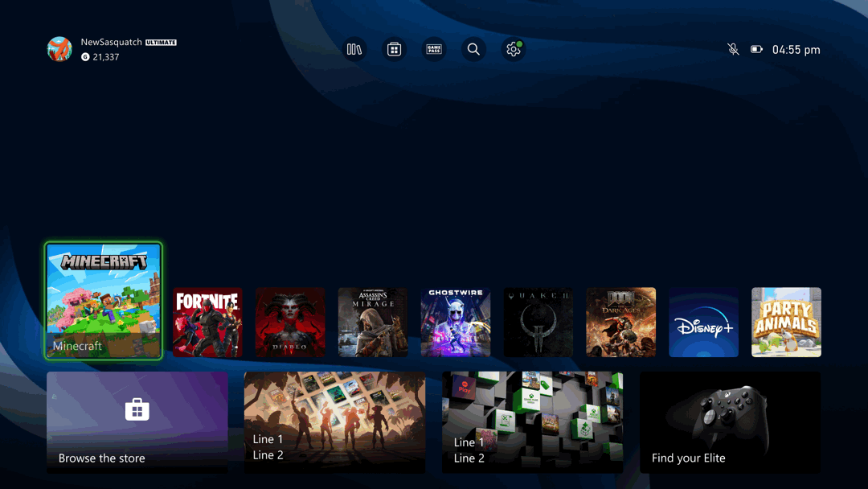Image resolution: width=868 pixels, height=489 pixels.
Task: Open the Game Pass icon in top bar
Action: coord(434,49)
